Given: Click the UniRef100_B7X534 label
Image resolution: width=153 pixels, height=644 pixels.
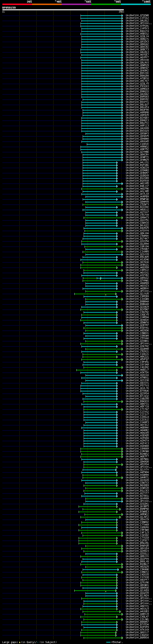Looking at the screenshot, I should 137,624.
